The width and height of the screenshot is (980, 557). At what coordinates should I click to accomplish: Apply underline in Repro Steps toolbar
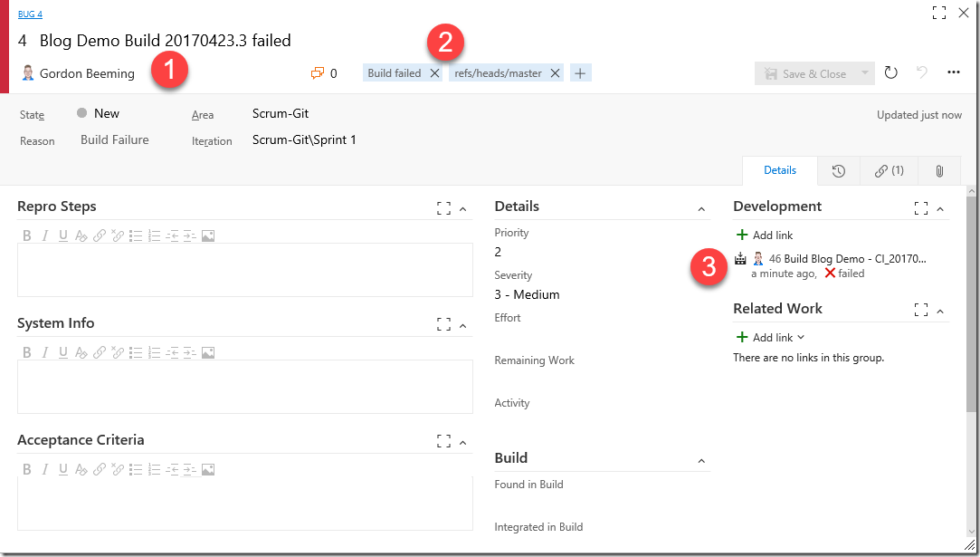[x=63, y=235]
